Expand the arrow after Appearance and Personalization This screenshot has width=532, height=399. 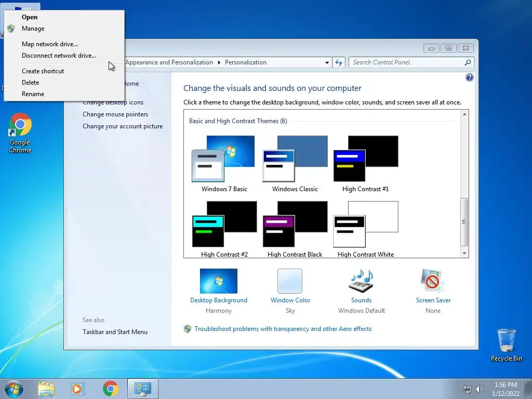(x=219, y=62)
